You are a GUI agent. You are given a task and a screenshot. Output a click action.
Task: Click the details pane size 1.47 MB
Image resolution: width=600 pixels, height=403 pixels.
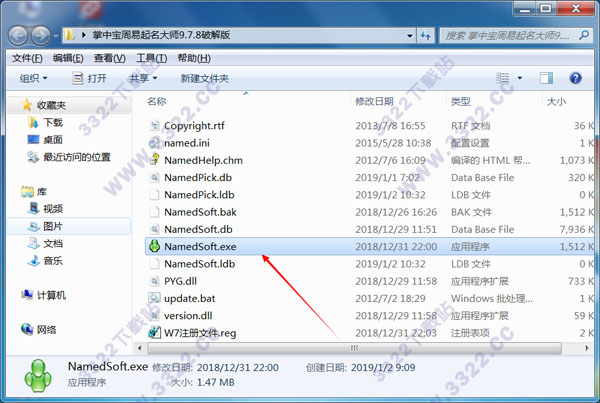click(215, 382)
